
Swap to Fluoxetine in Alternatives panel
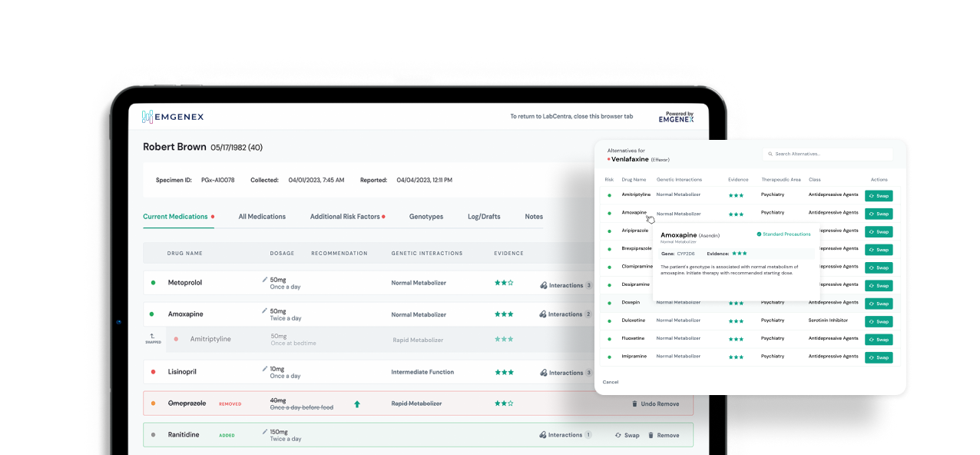(x=879, y=339)
